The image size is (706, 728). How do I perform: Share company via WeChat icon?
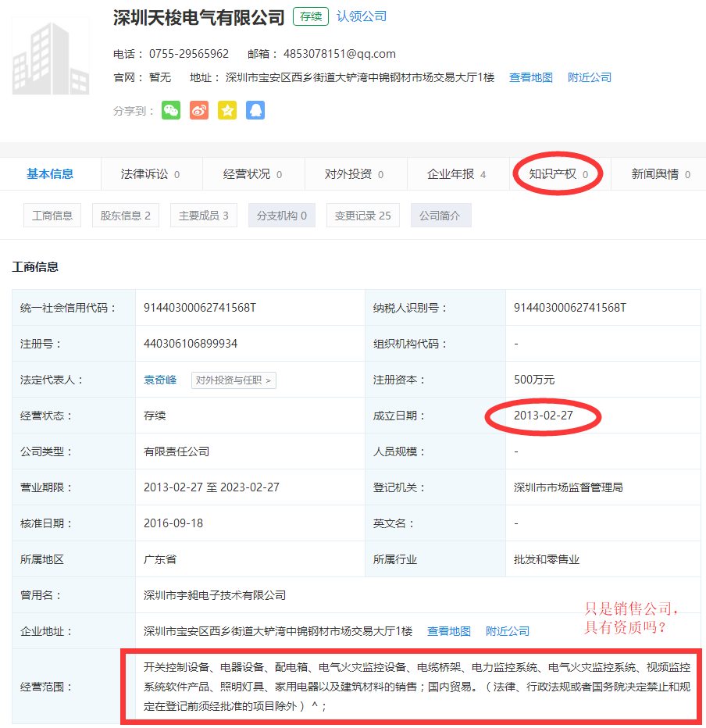pos(171,110)
